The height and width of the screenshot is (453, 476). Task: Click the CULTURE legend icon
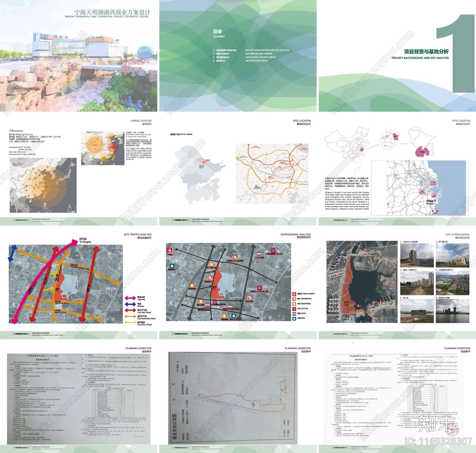pyautogui.click(x=294, y=309)
